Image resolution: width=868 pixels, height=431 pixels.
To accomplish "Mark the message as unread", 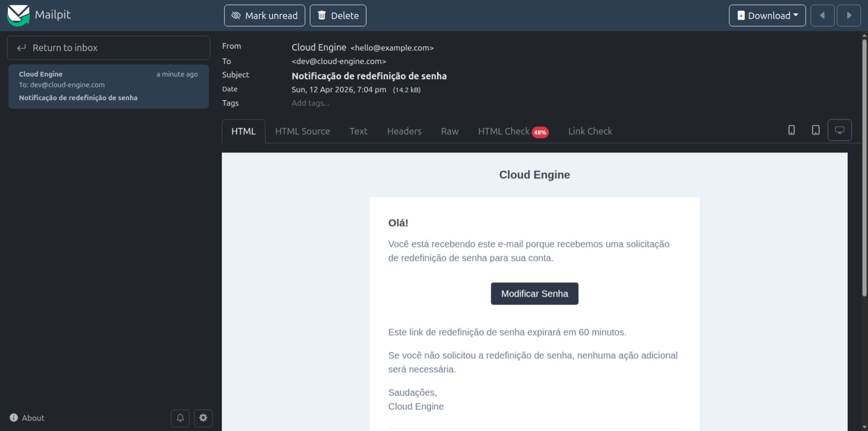I will click(264, 15).
